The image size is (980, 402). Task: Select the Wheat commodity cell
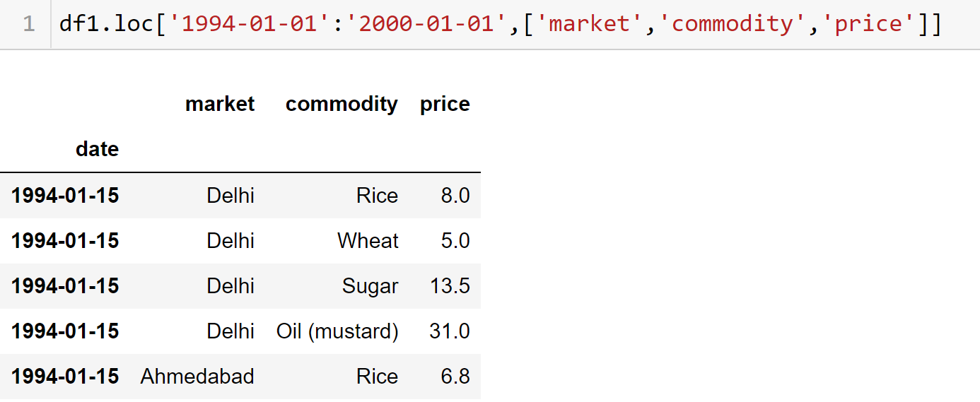pyautogui.click(x=368, y=241)
